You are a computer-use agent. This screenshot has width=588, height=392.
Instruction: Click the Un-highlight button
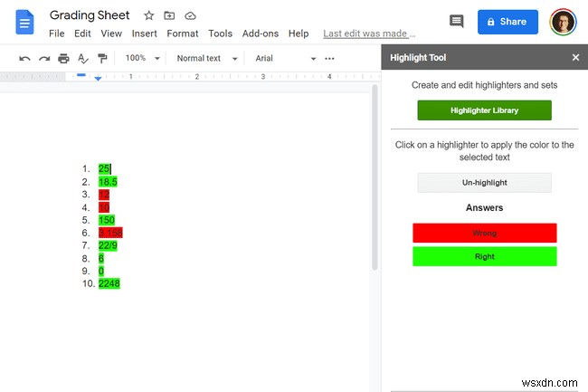485,183
